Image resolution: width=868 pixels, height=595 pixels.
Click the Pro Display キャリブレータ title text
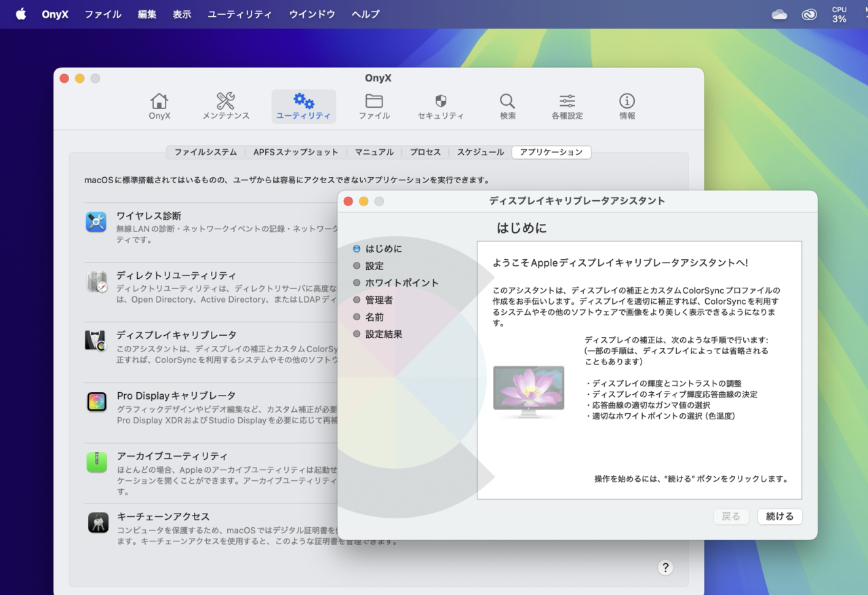176,396
